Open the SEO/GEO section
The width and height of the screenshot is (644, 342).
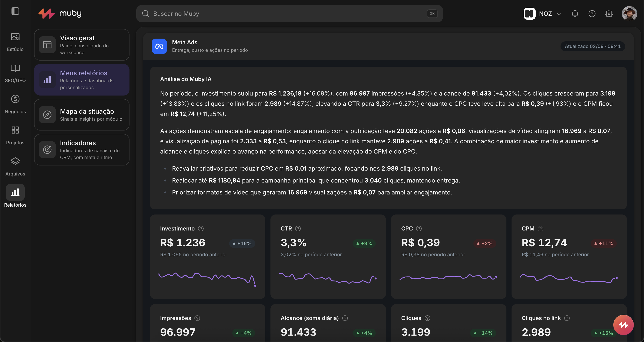[15, 73]
